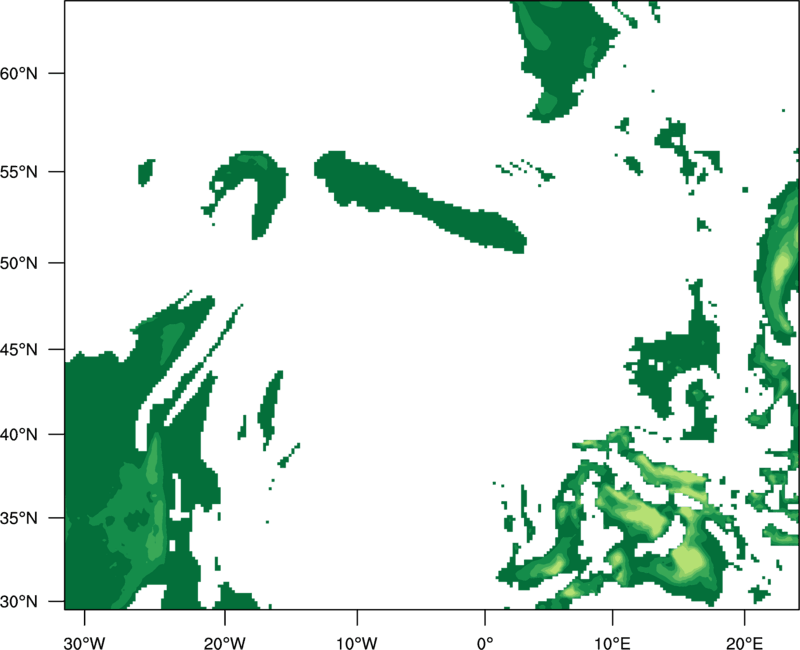Click the 50°N latitude label
Screen dimensions: 800x650
[19, 263]
